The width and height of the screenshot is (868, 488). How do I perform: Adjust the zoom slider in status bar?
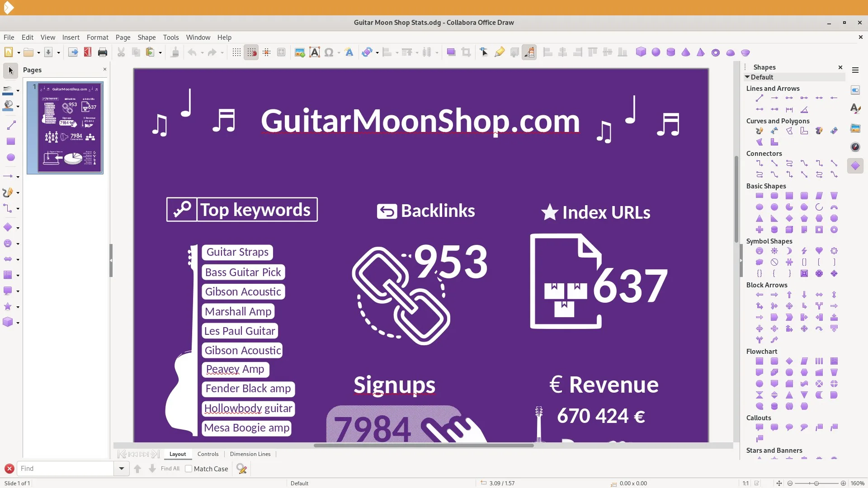816,483
